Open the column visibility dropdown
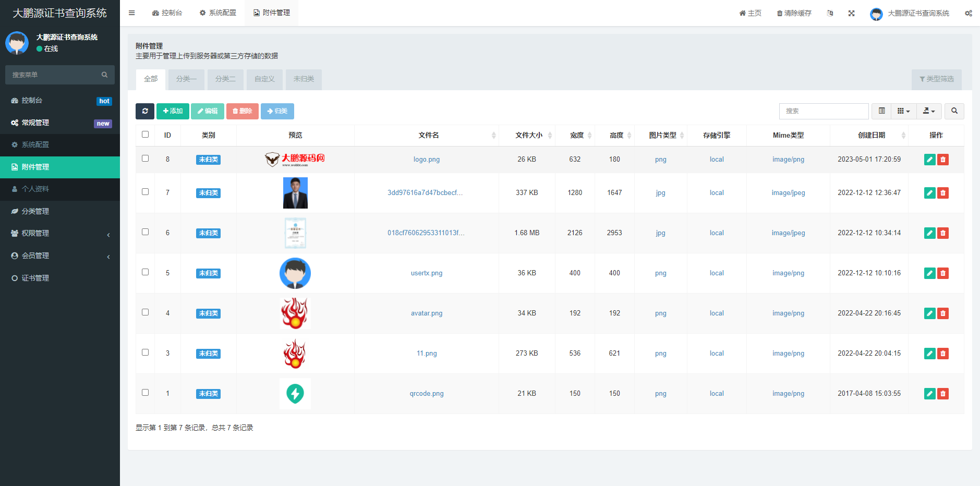The image size is (980, 486). coord(904,111)
